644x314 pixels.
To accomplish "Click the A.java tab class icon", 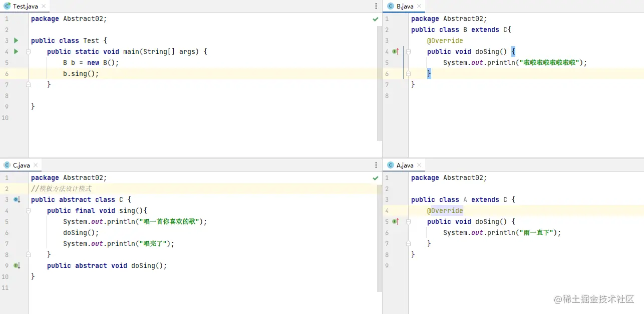I will coord(391,165).
